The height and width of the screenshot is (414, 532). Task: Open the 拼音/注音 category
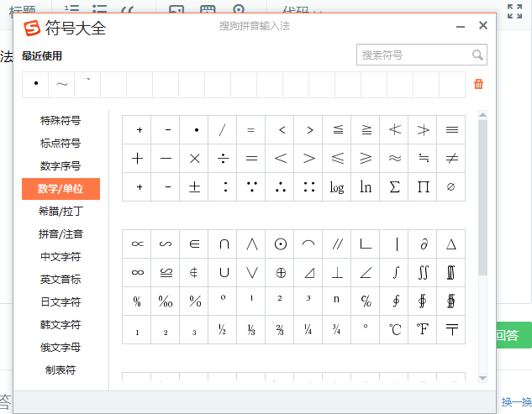pos(61,234)
